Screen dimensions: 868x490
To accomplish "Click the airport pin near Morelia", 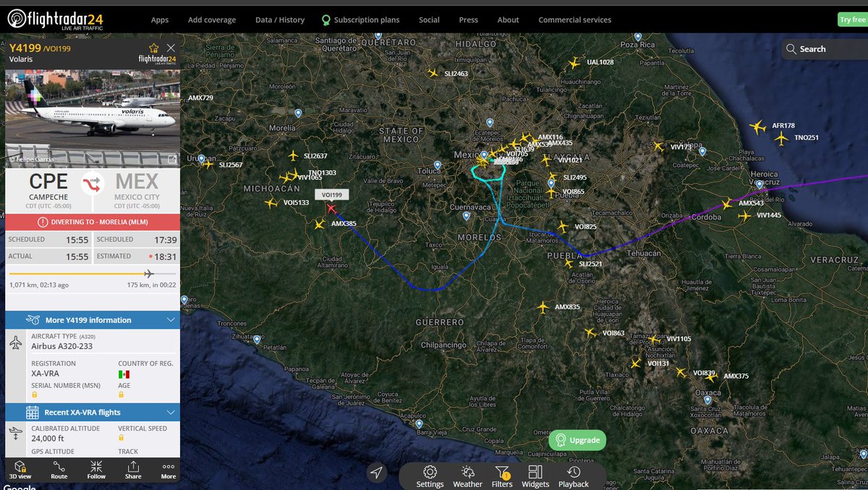I will tap(298, 113).
